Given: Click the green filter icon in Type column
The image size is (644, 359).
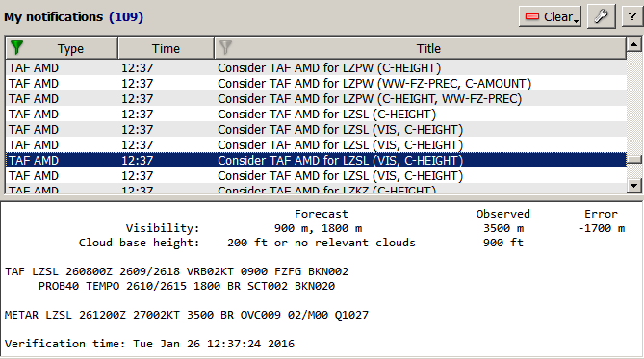Looking at the screenshot, I should 16,47.
